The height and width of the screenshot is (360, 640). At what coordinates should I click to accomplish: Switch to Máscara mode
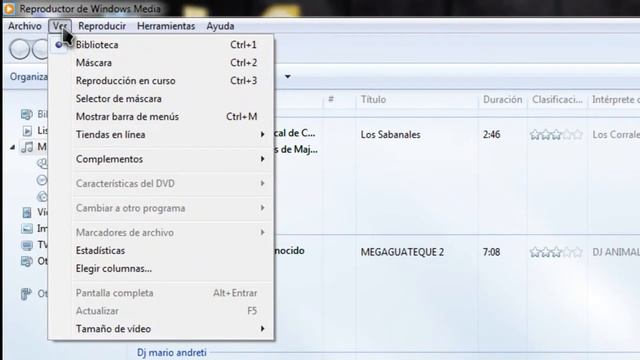coord(161,63)
